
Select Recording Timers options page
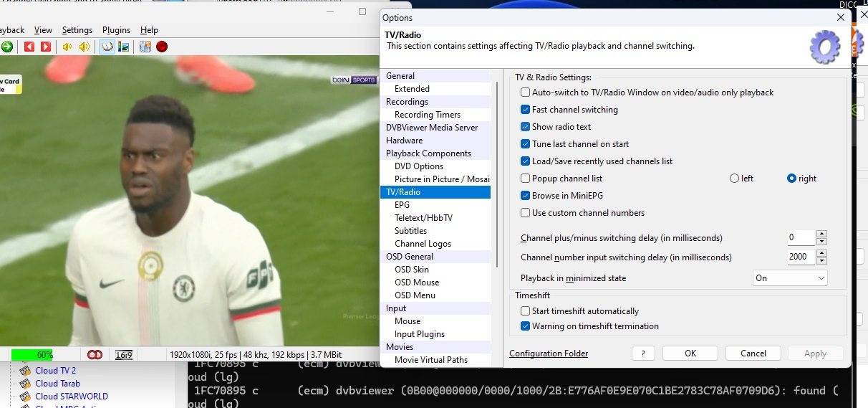pyautogui.click(x=428, y=115)
